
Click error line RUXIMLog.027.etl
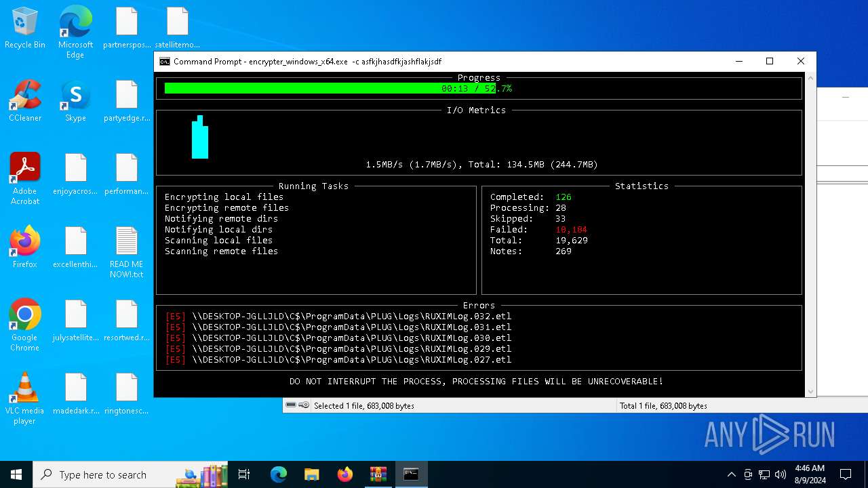[x=338, y=359]
